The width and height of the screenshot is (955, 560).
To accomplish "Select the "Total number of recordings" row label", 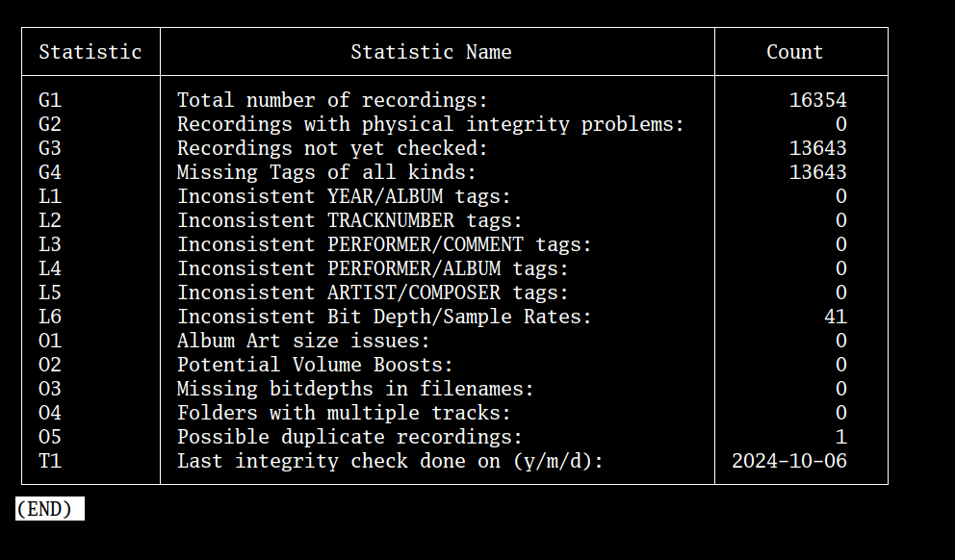I will pyautogui.click(x=332, y=100).
